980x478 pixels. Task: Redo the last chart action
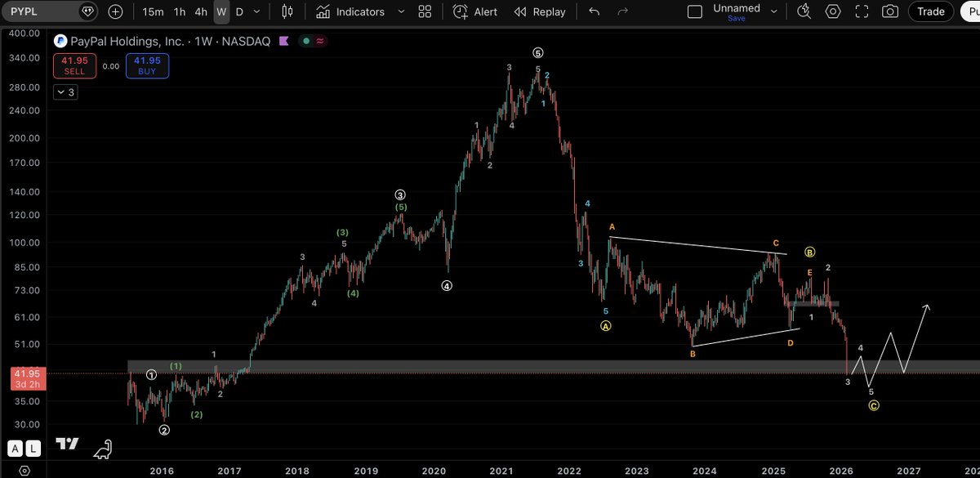623,11
